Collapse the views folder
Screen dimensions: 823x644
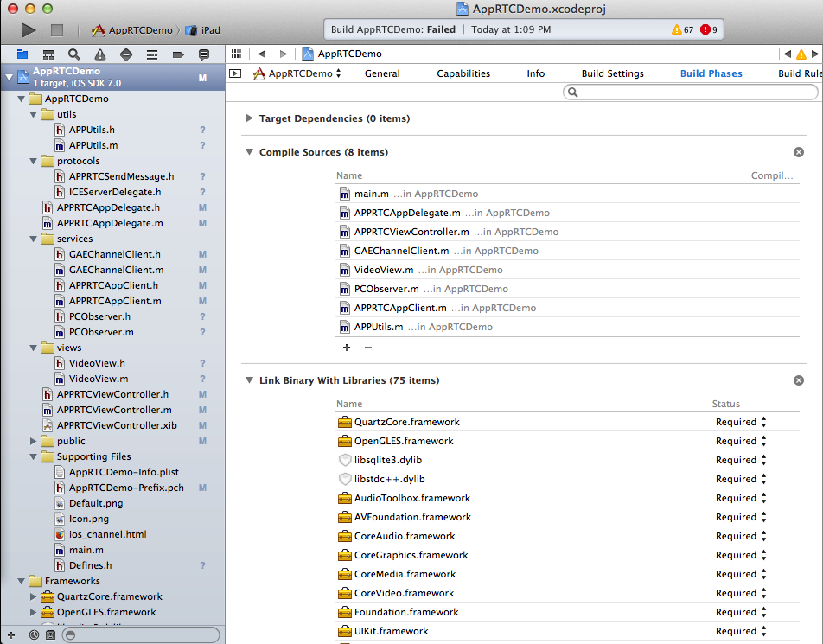34,348
